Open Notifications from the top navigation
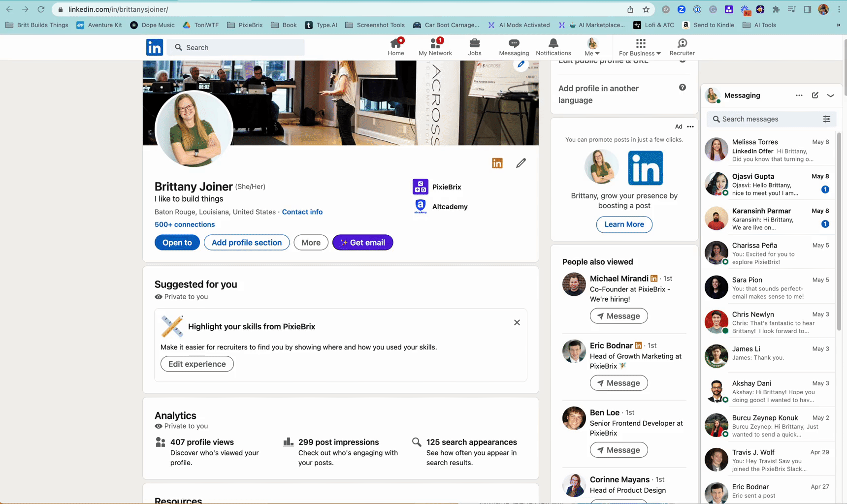The image size is (847, 504). click(553, 43)
